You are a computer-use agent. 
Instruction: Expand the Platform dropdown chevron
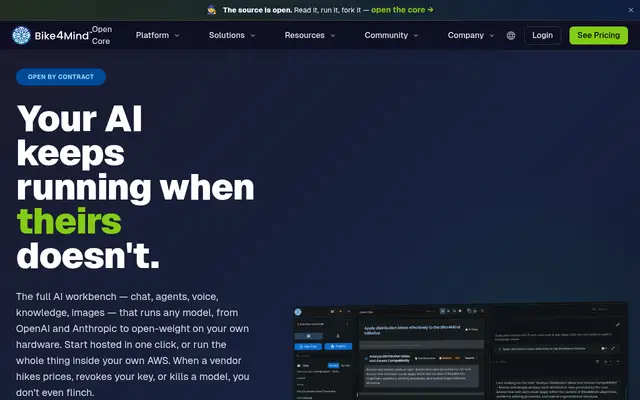[177, 36]
